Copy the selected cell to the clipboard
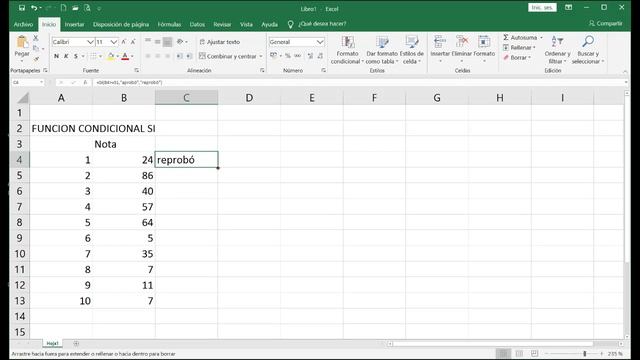Image resolution: width=640 pixels, height=360 pixels. point(36,48)
